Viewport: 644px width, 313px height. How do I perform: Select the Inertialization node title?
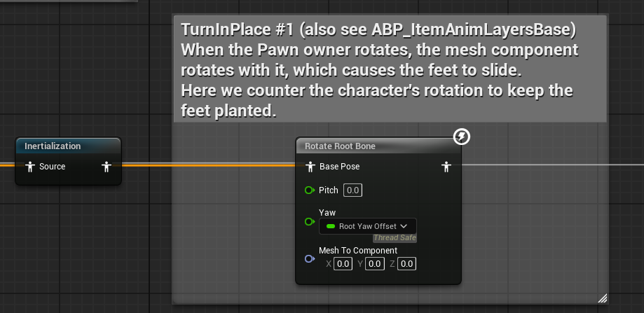(53, 146)
